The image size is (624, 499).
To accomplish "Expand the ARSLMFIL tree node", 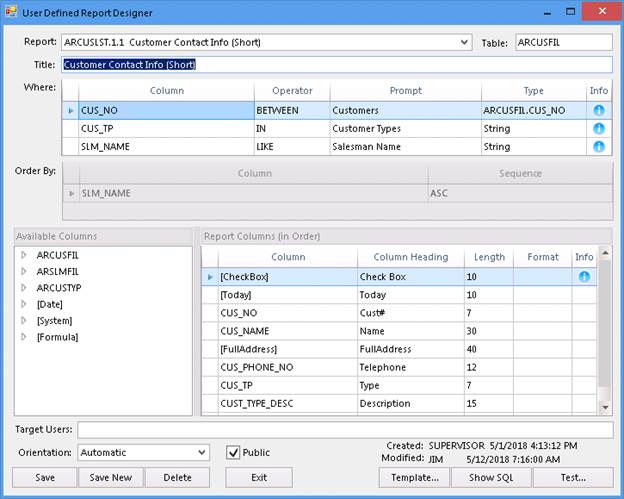I will pos(23,271).
